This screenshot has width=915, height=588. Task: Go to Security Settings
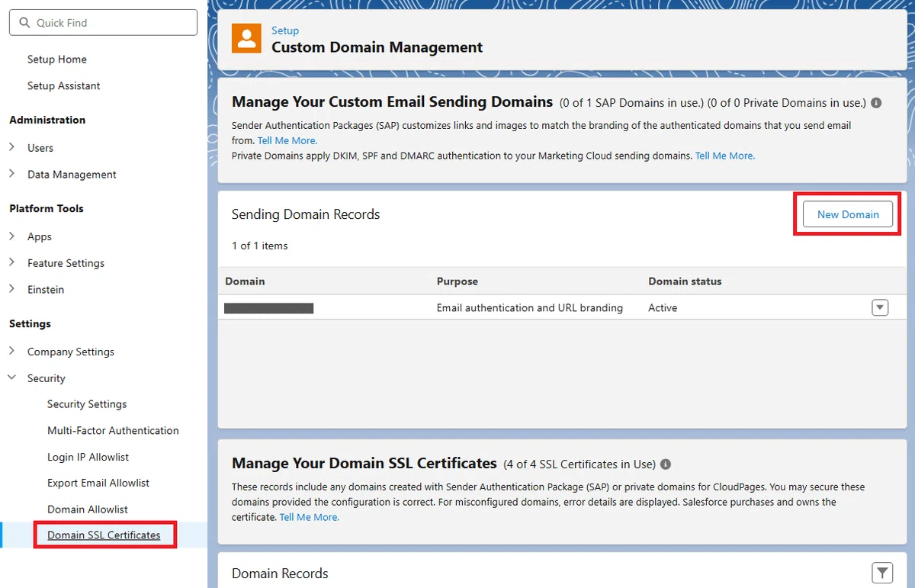pos(87,404)
